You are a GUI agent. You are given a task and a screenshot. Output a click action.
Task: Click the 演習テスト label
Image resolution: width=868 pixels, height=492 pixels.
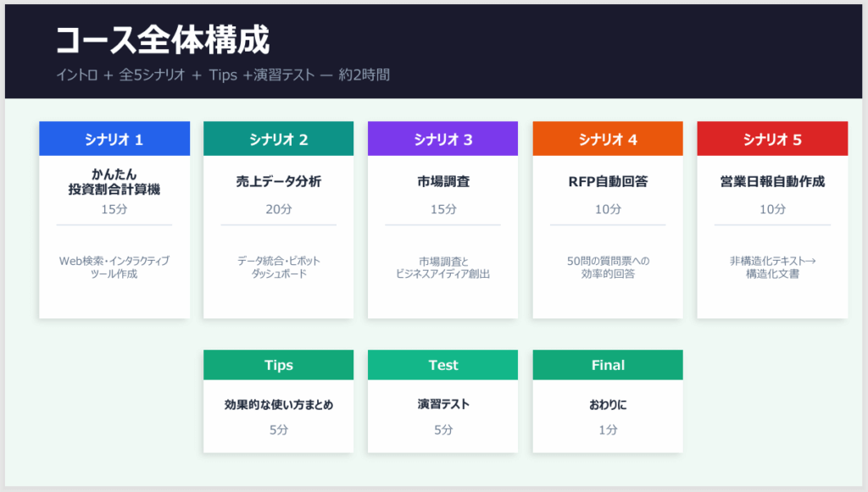tap(442, 405)
